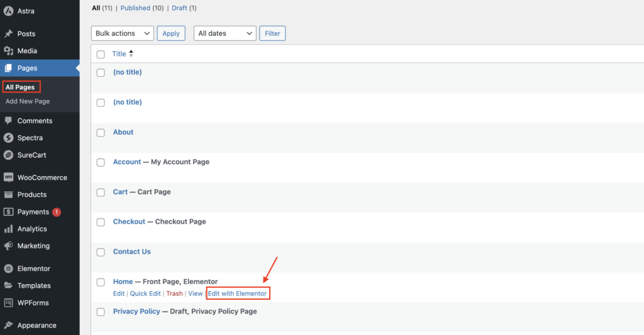Click the SureCart icon
The width and height of the screenshot is (644, 335).
coord(9,155)
